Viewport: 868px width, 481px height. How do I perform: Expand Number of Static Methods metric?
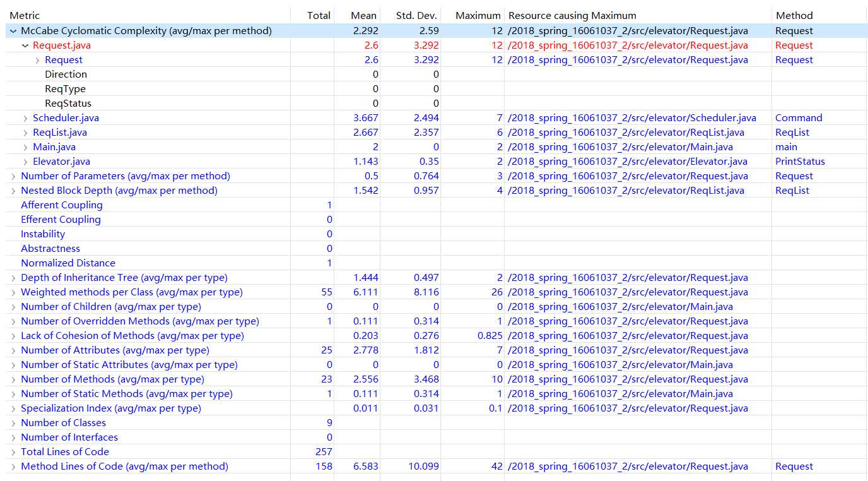[13, 394]
